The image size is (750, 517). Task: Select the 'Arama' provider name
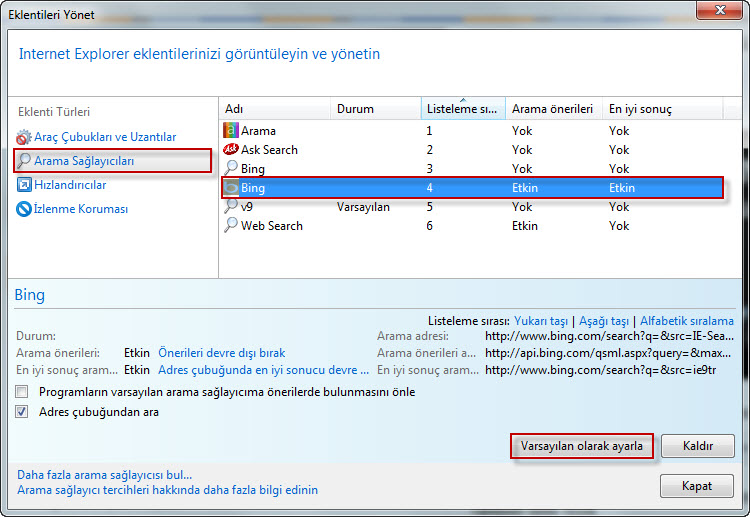[258, 131]
